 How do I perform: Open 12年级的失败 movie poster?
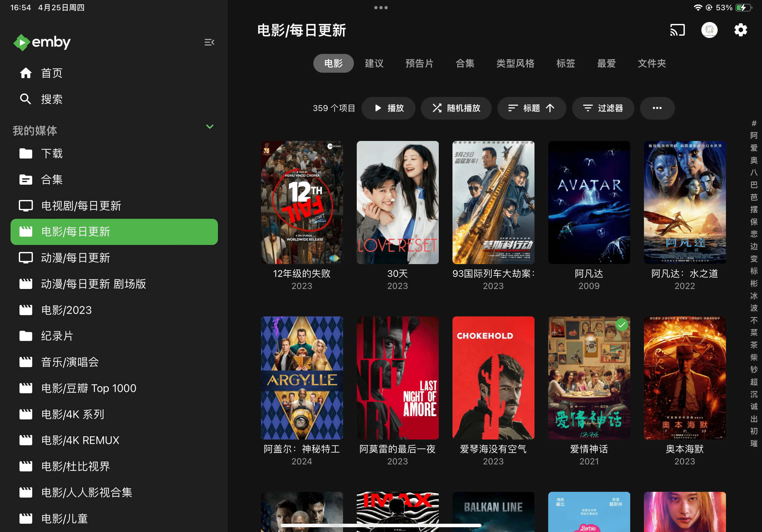(302, 203)
